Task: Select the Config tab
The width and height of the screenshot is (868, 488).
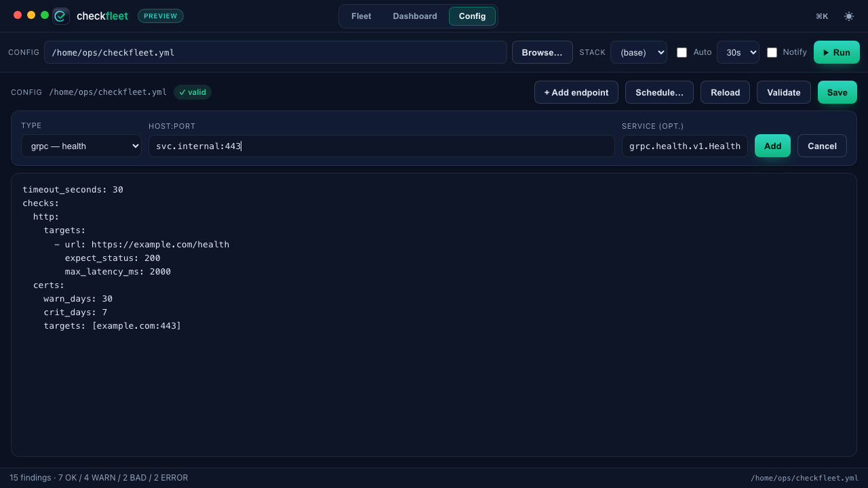Action: point(472,16)
